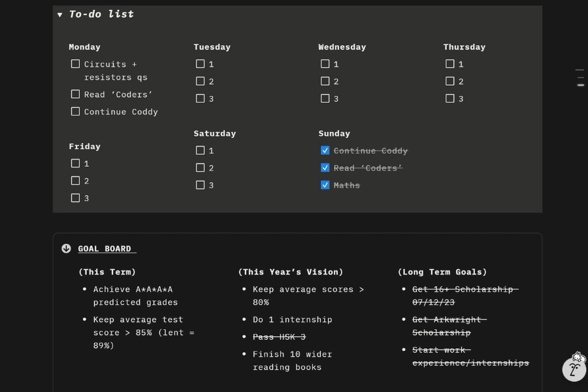Screen dimensions: 588x392
Task: Check Saturday's item 2 checkbox
Action: [x=200, y=168]
